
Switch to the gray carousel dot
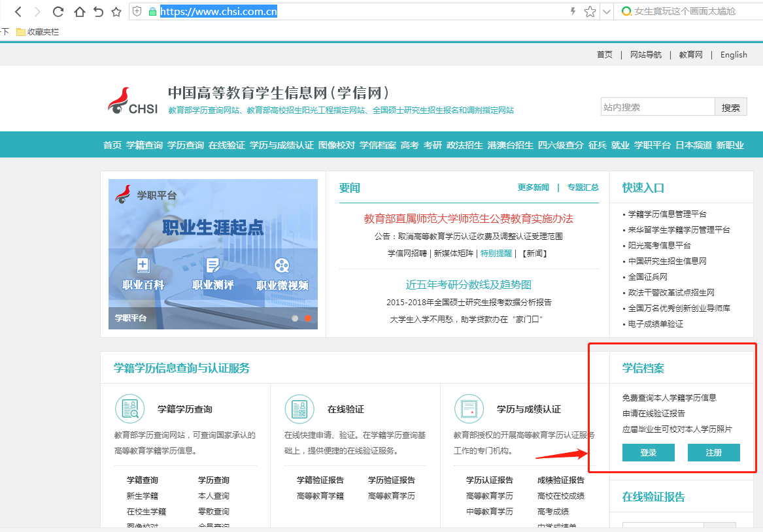(295, 318)
